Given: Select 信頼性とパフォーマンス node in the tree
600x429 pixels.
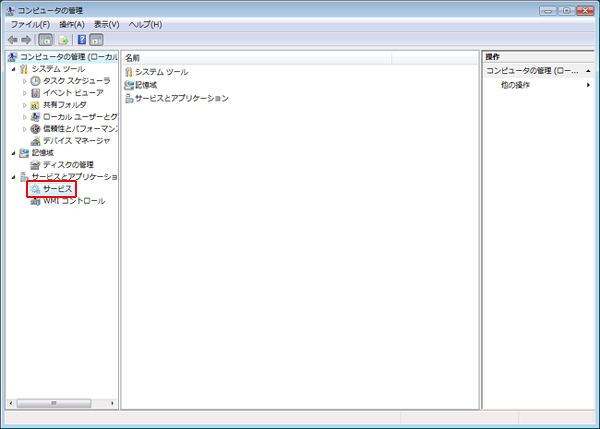Looking at the screenshot, I should (80, 129).
